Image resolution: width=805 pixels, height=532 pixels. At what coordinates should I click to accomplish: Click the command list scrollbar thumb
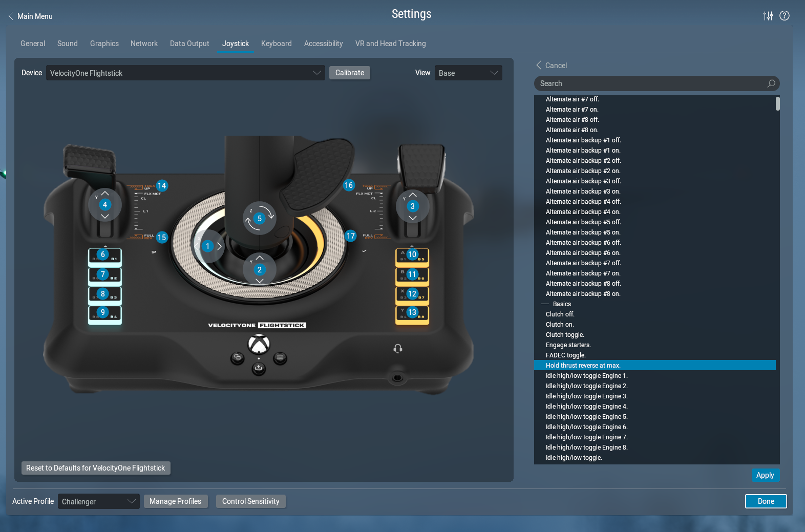(777, 104)
